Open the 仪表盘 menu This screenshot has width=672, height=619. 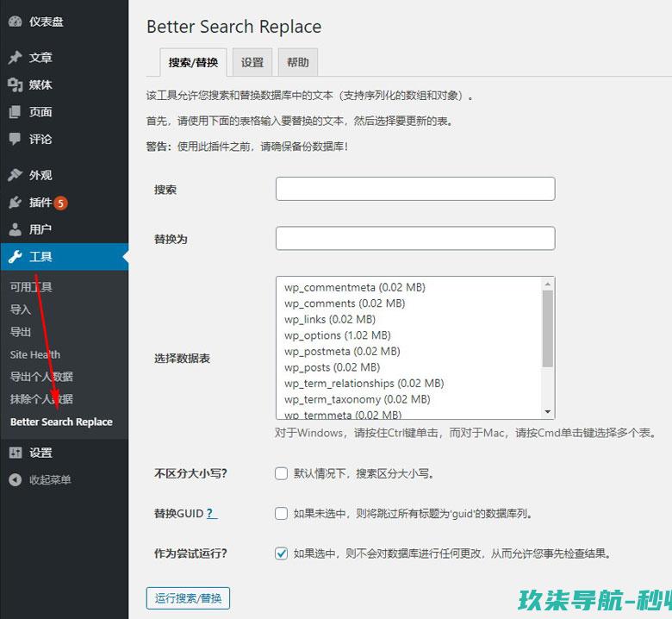click(46, 22)
